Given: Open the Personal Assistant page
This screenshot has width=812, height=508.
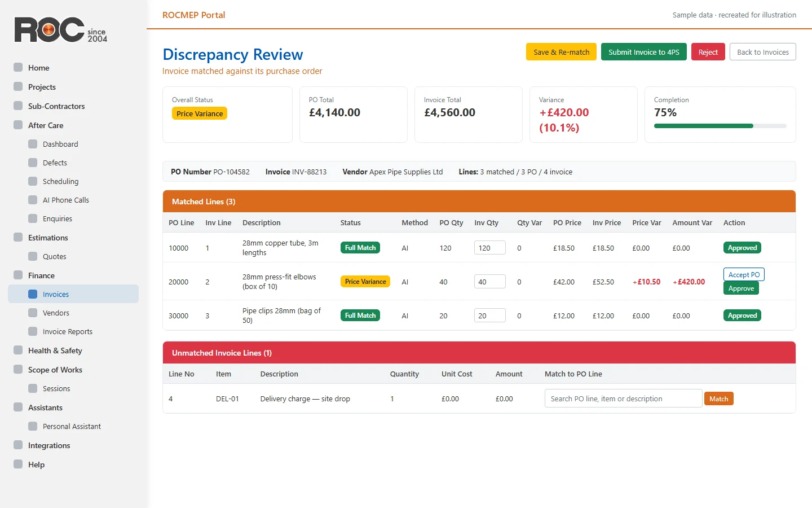Looking at the screenshot, I should pos(73,426).
